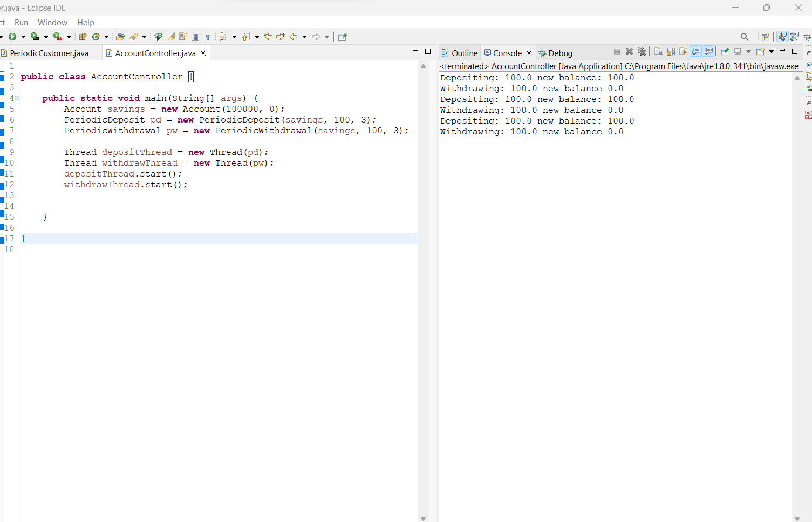Expand the Coverage dropdown arrow

coord(46,37)
